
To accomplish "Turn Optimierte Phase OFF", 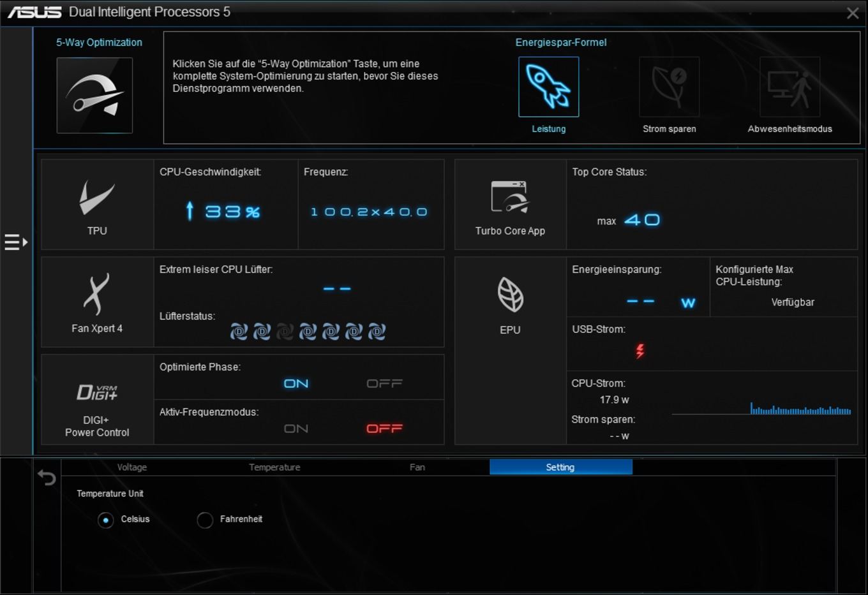I will (x=384, y=383).
